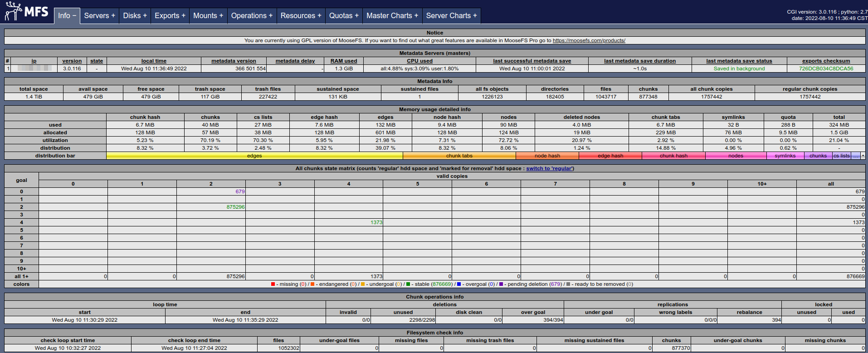Collapse Info section via its minus sign
This screenshot has height=353, width=868.
(74, 15)
